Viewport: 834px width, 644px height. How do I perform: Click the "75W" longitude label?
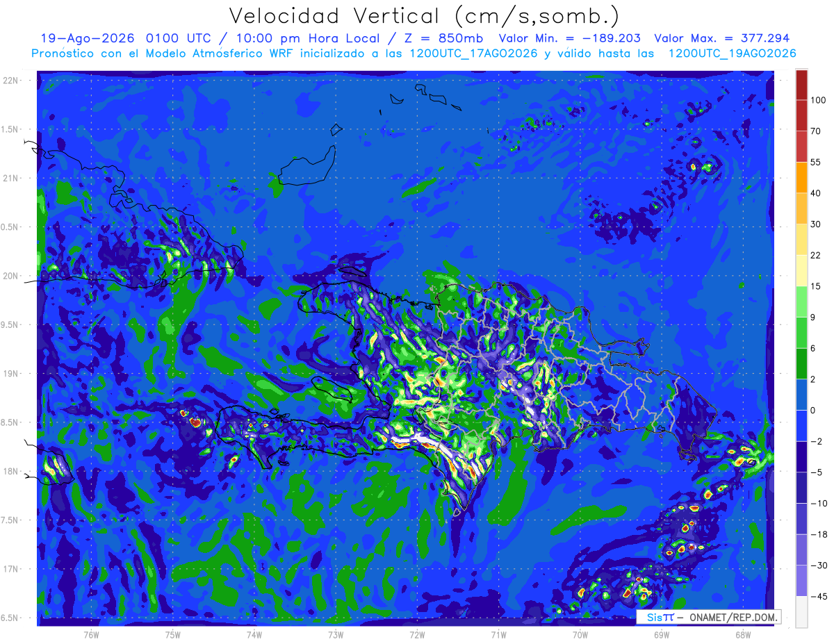[173, 634]
